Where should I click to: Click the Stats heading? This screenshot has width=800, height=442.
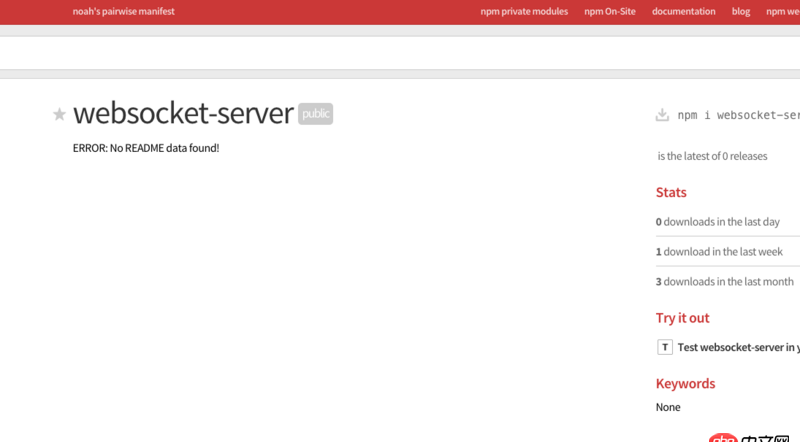(671, 192)
